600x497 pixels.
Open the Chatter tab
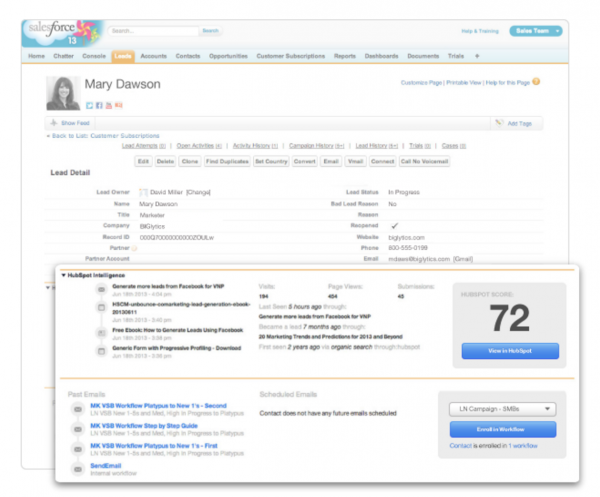tap(64, 56)
